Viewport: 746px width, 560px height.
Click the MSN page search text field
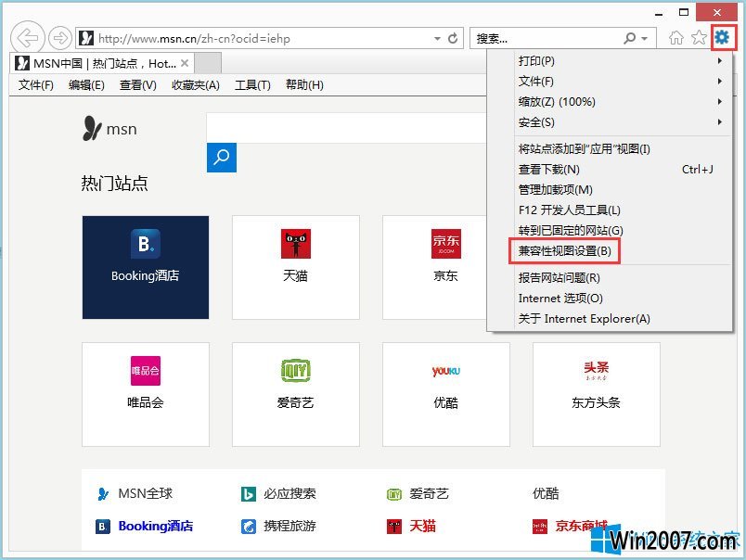(346, 128)
